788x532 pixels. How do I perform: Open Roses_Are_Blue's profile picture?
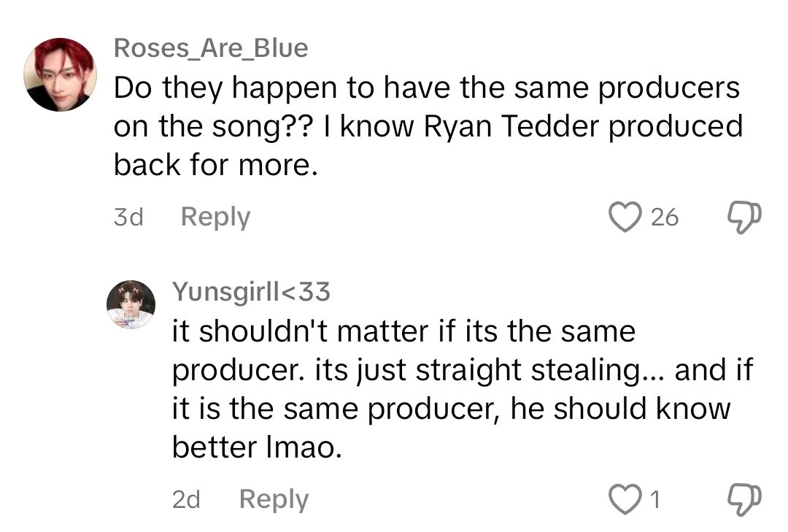(60, 74)
